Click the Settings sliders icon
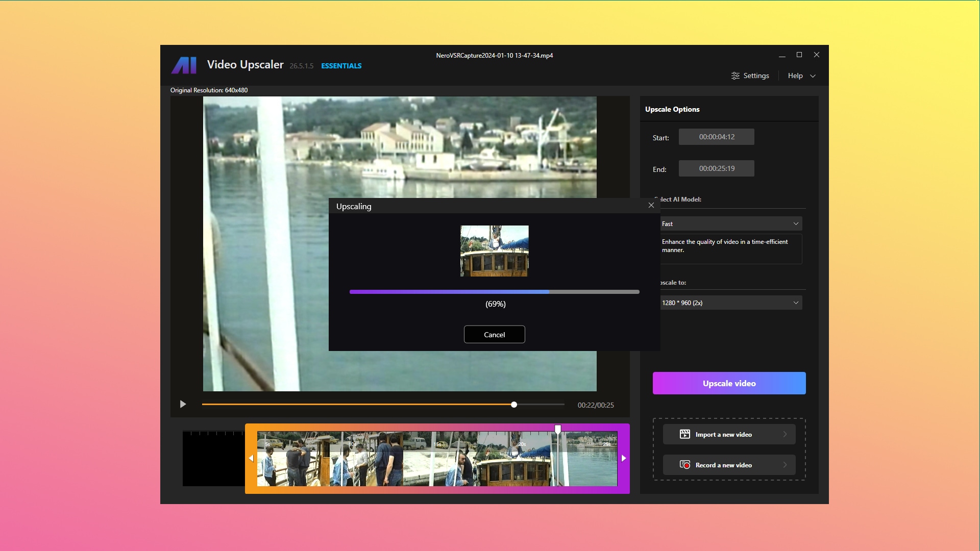Viewport: 980px width, 551px height. 735,76
